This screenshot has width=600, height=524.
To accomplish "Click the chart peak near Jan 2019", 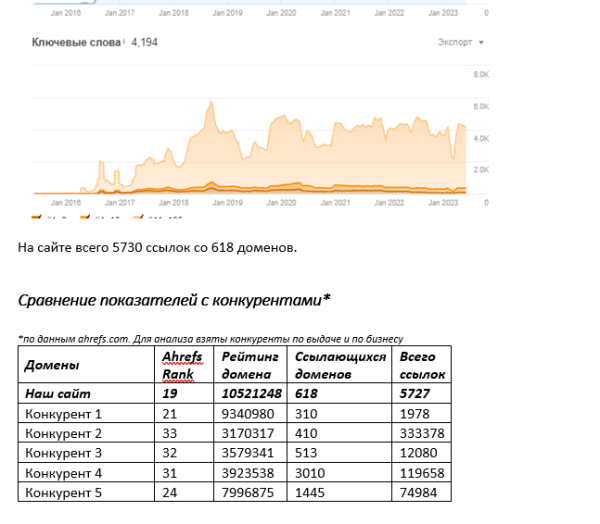I will click(210, 104).
